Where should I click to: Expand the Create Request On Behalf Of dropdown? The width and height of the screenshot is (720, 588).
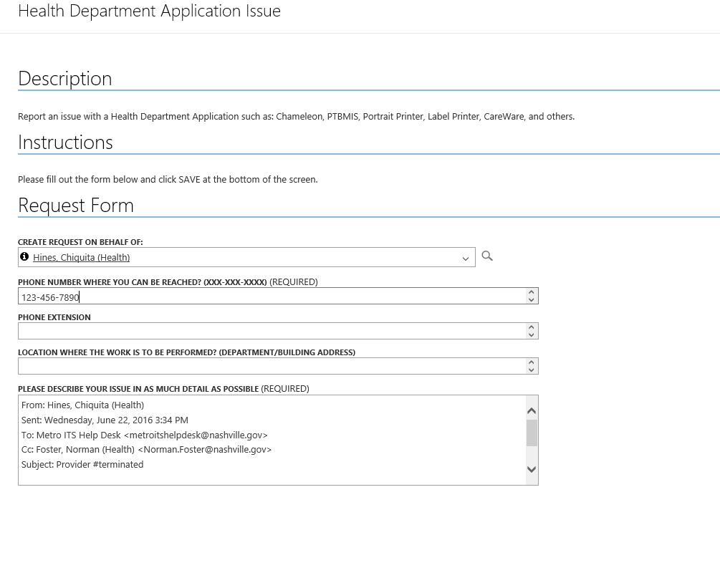466,259
